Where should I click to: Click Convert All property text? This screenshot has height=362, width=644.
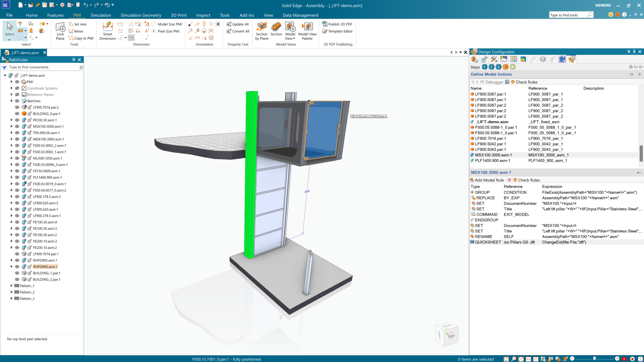point(238,31)
